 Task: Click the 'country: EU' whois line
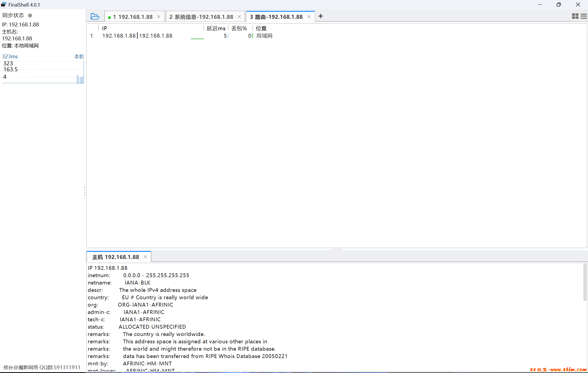148,297
